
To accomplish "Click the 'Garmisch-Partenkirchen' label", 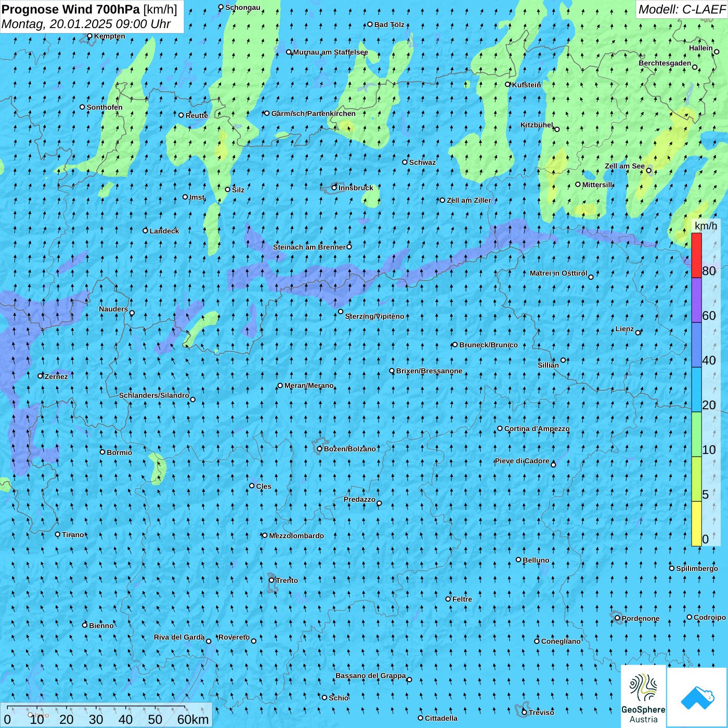I will click(314, 113).
